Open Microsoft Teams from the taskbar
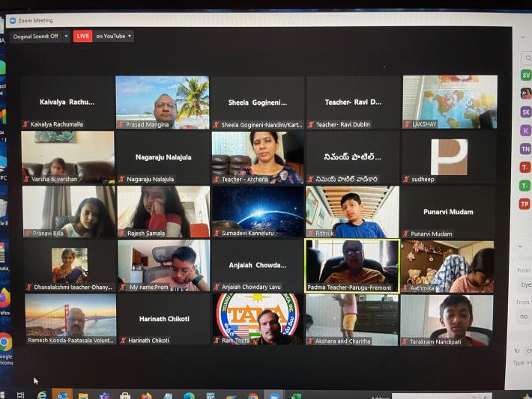This screenshot has width=532, height=399. point(104,395)
